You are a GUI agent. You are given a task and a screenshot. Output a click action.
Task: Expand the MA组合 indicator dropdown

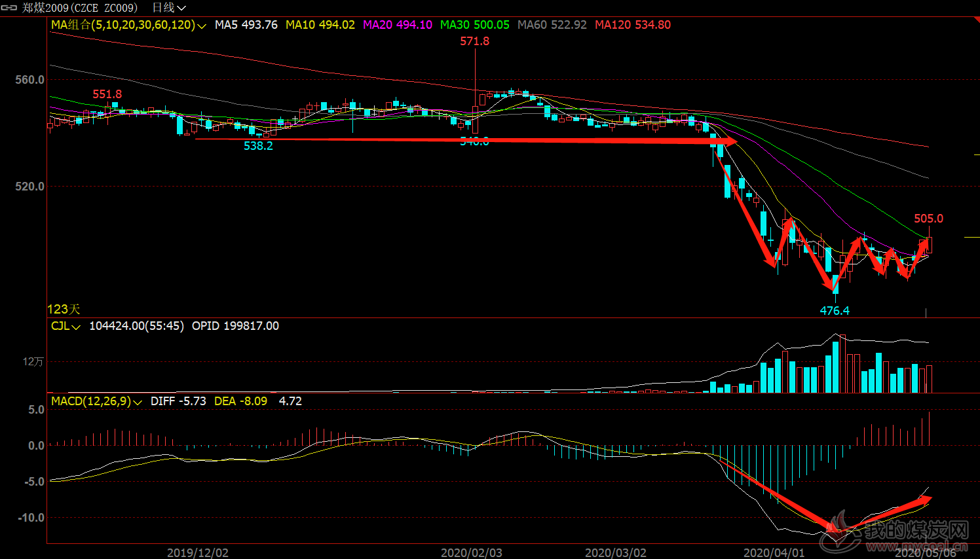pos(202,26)
